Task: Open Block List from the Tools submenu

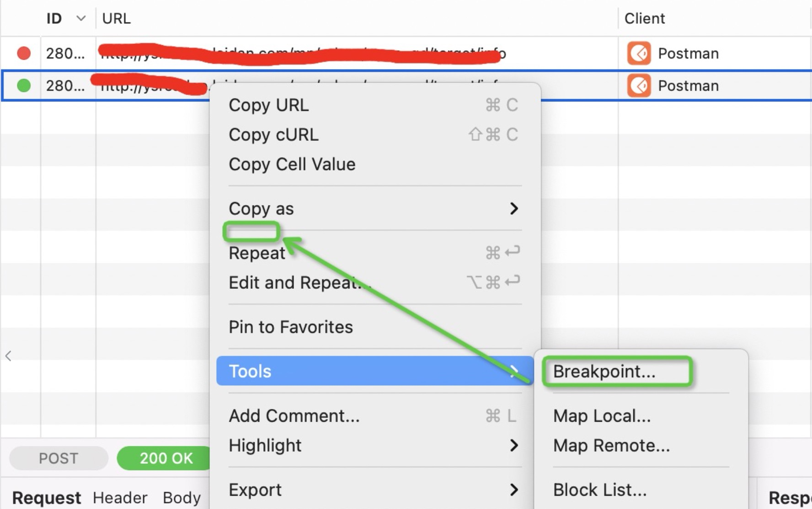Action: [600, 489]
